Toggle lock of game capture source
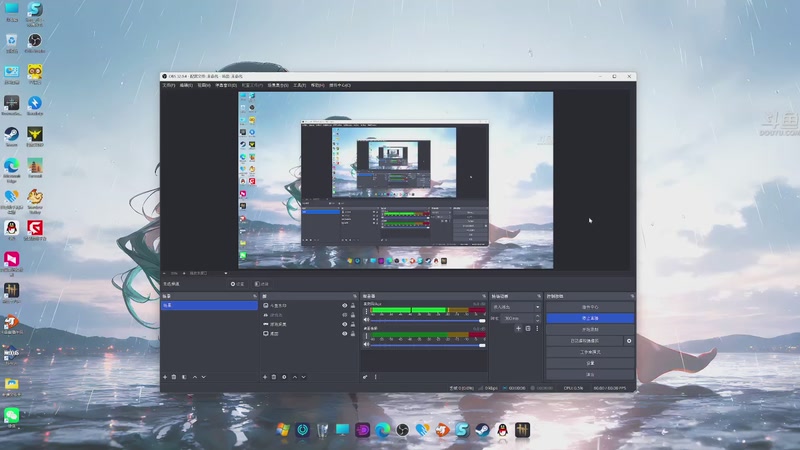The height and width of the screenshot is (450, 800). (x=353, y=315)
